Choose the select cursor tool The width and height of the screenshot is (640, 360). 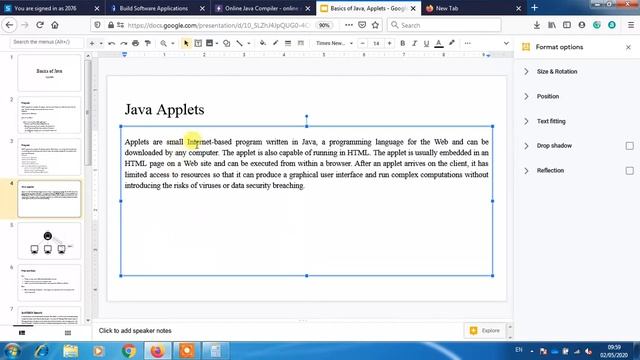[186, 43]
